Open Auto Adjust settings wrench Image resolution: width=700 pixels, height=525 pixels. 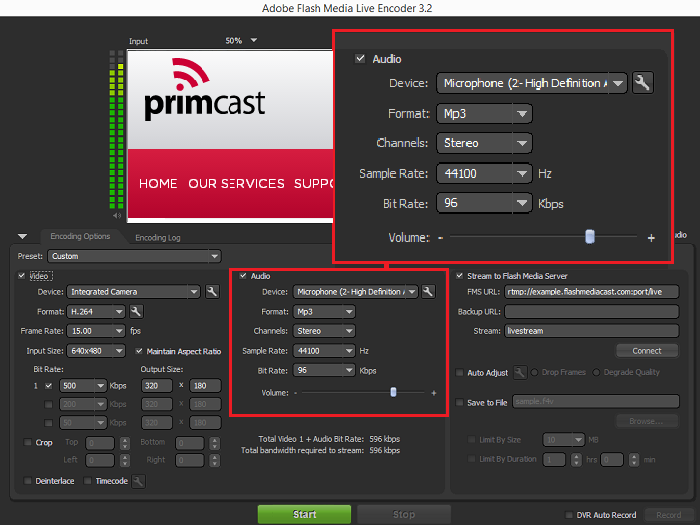pos(520,372)
